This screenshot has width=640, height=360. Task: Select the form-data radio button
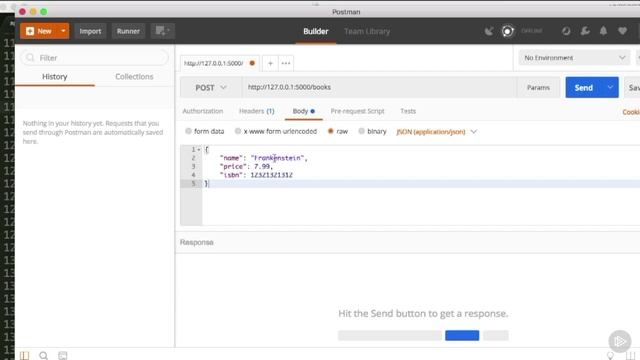coord(188,131)
